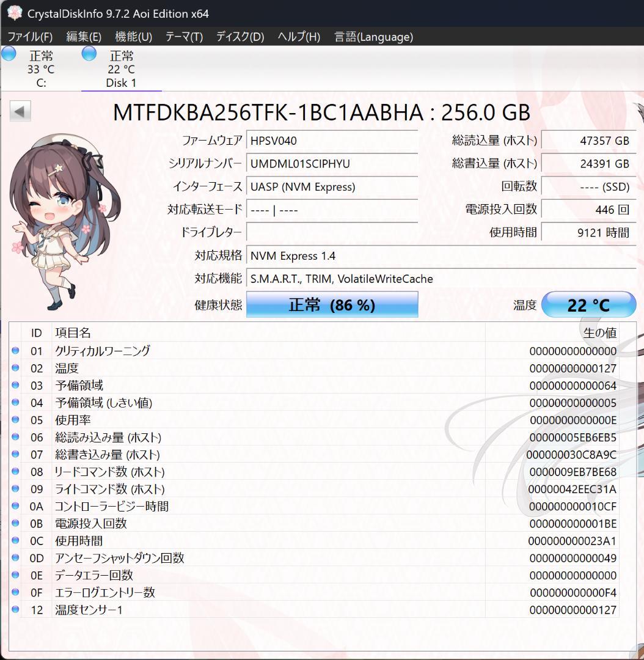Click status dot for 0E データエラー回数 row
Viewport: 644px width, 660px height.
(15, 574)
